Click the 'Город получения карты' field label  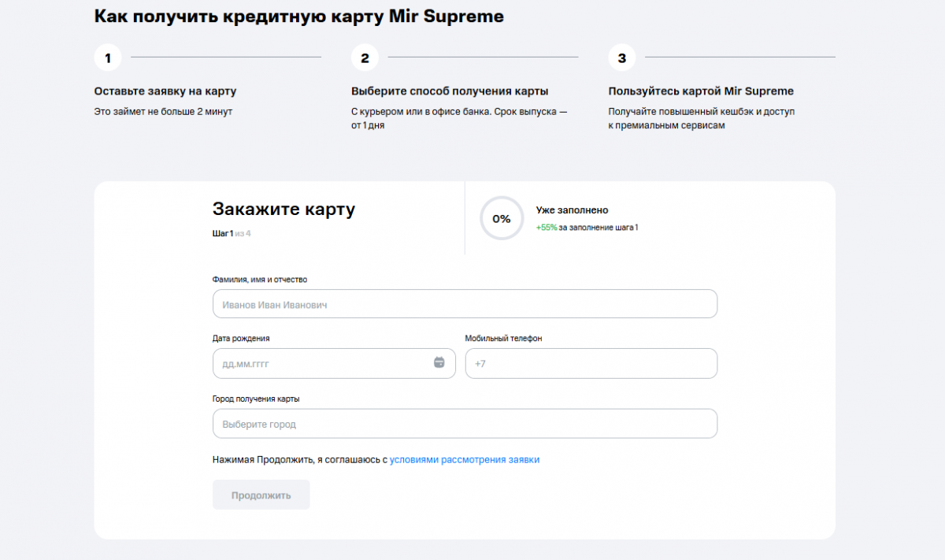[x=256, y=399]
